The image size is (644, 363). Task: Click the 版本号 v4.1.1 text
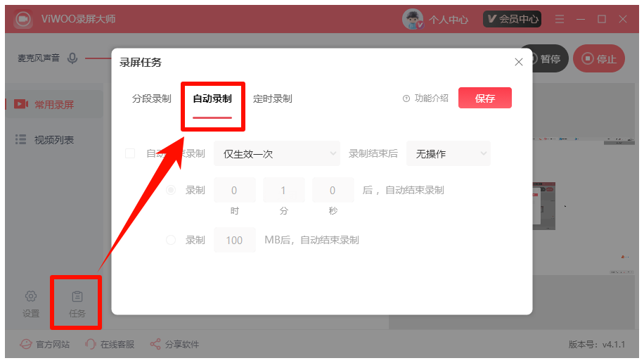coord(597,344)
